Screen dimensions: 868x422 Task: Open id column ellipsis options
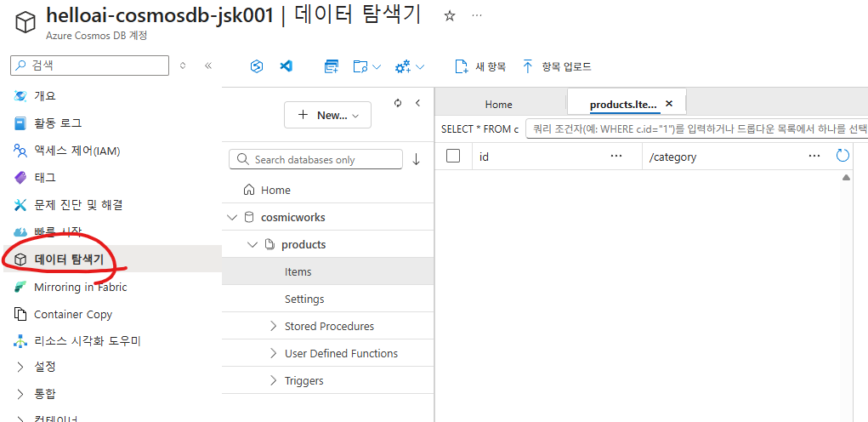(616, 157)
